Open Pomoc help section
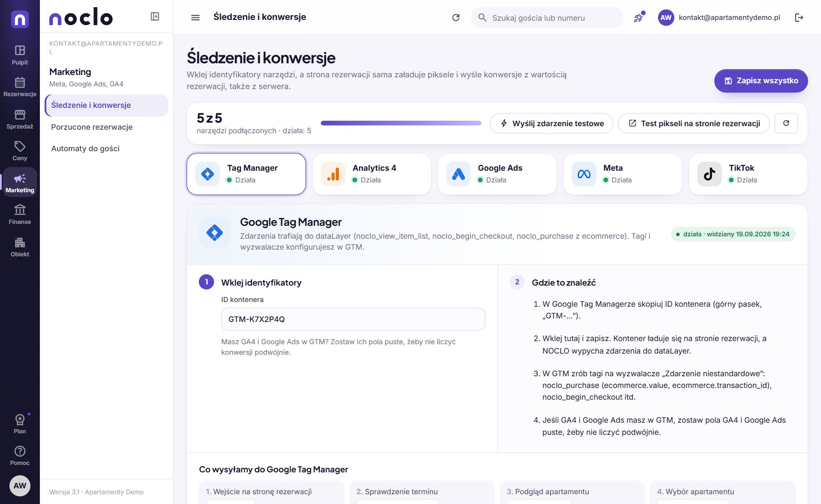Viewport: 821px width, 504px height. [x=20, y=456]
